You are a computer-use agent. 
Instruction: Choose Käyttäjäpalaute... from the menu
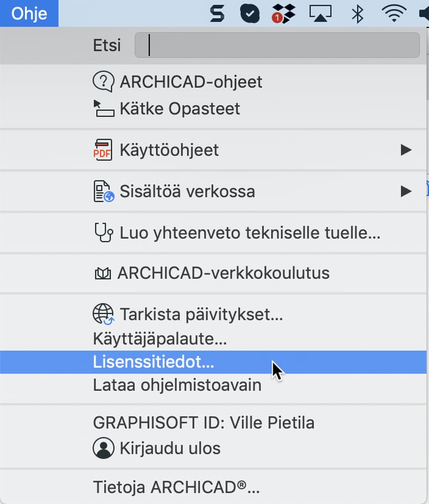point(160,338)
